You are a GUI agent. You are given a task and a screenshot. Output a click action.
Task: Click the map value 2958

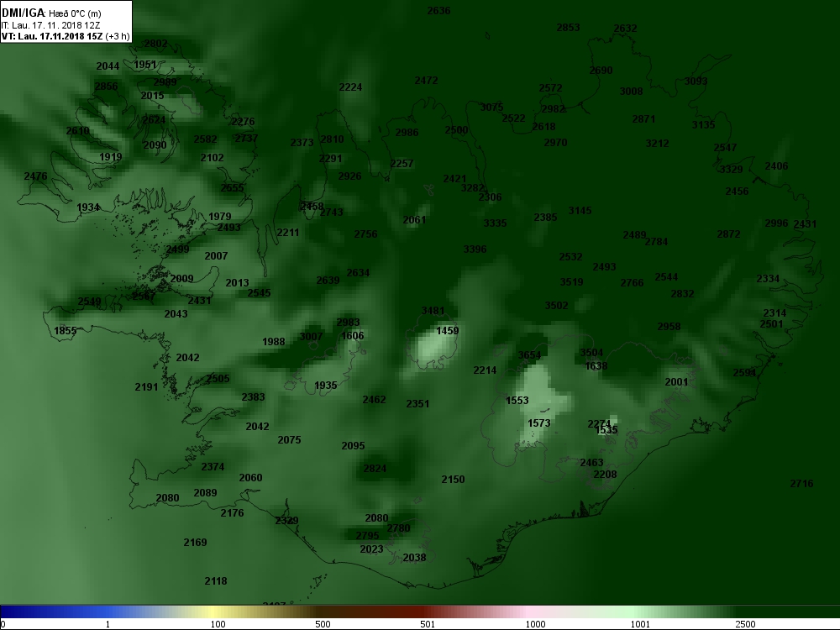(x=669, y=326)
